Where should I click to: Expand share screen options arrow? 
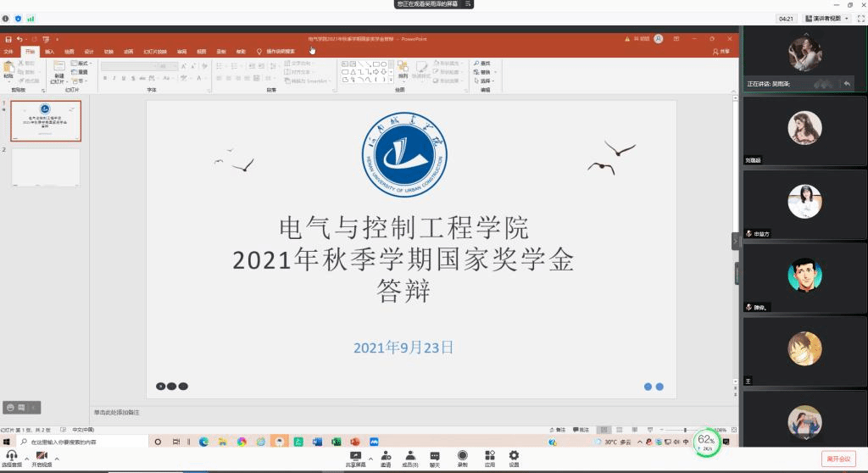370,458
